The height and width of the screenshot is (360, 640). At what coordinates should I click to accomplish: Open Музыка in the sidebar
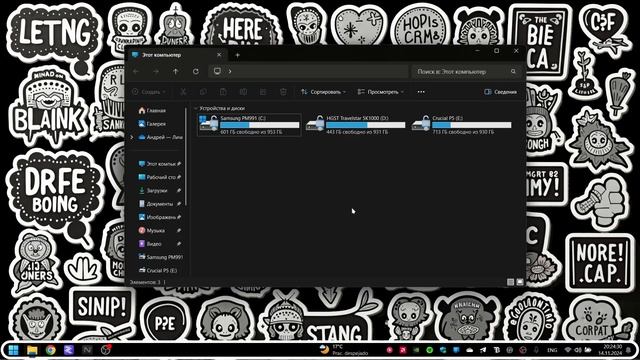click(x=159, y=231)
